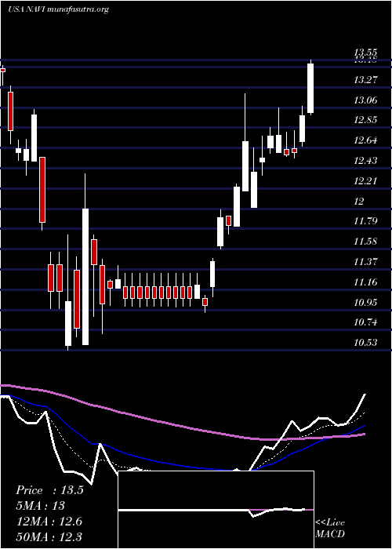The image size is (392, 549).
Task: Click the 12.64 price axis label
Action: click(x=365, y=140)
